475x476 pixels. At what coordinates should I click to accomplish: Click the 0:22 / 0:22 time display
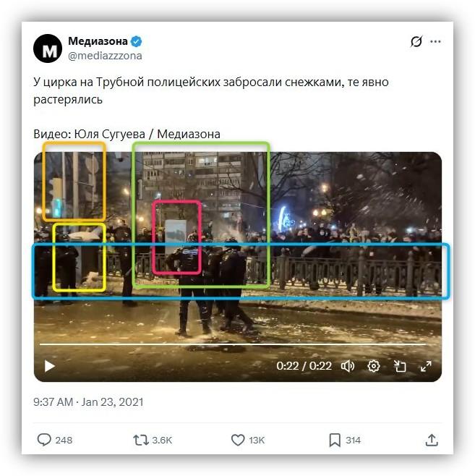304,366
